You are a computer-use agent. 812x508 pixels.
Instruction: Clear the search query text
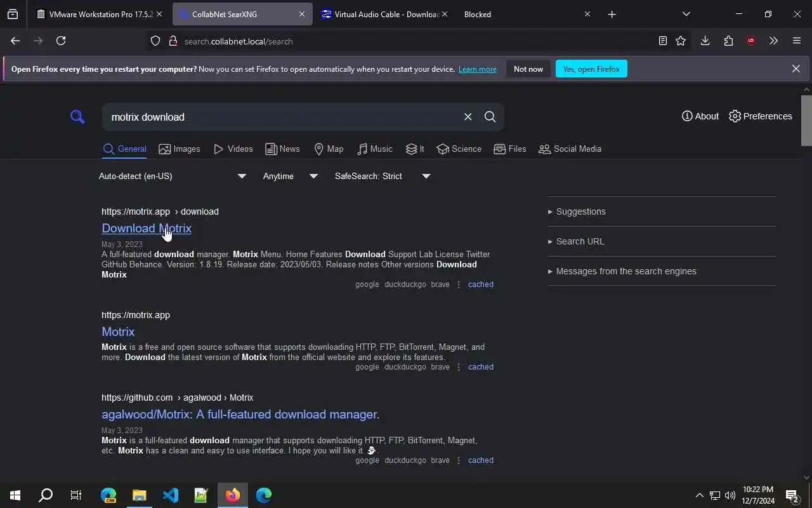click(468, 117)
